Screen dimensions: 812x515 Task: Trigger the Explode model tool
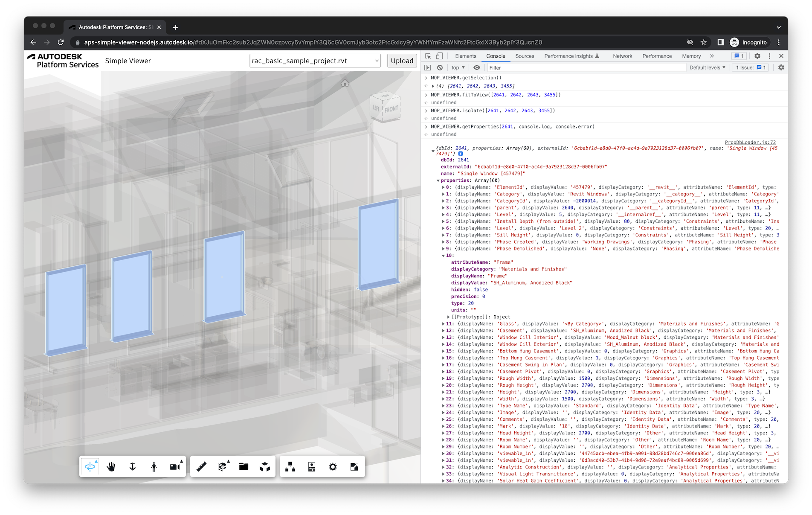[x=265, y=466]
